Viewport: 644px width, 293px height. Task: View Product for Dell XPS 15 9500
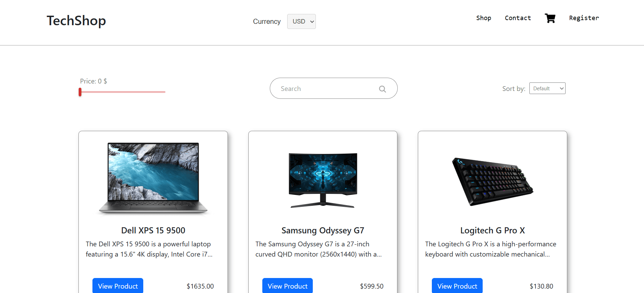[118, 286]
